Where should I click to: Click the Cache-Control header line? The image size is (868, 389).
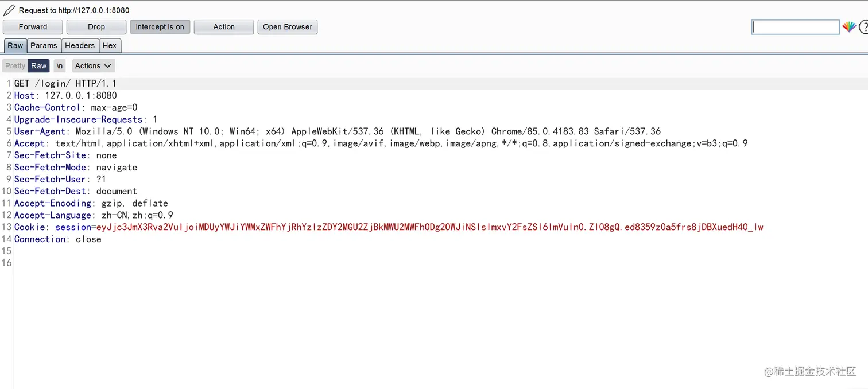coord(76,108)
